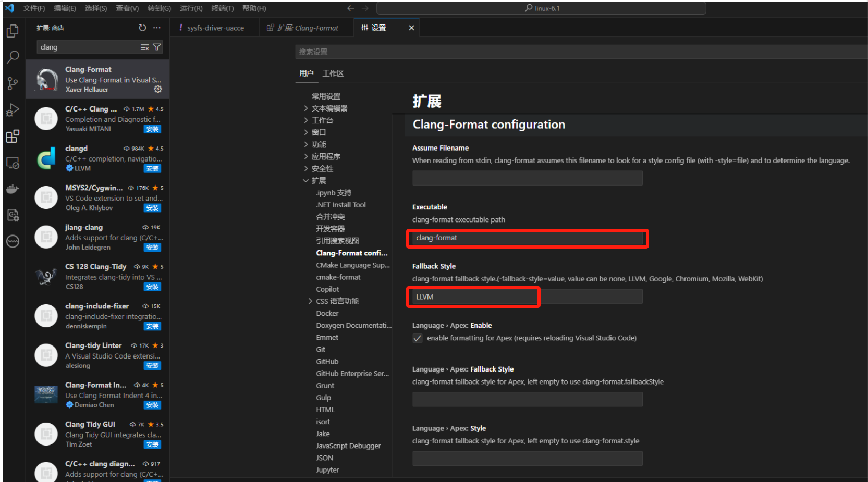Install the clangd extension

153,168
